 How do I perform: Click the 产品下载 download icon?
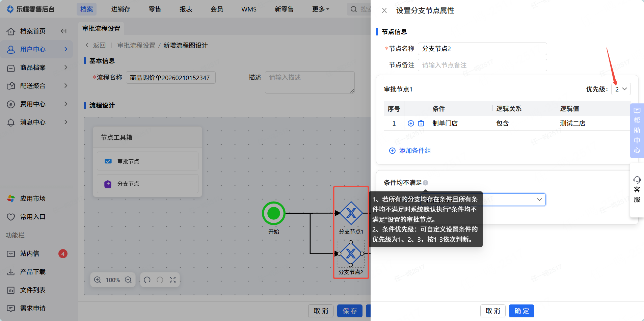pyautogui.click(x=11, y=272)
